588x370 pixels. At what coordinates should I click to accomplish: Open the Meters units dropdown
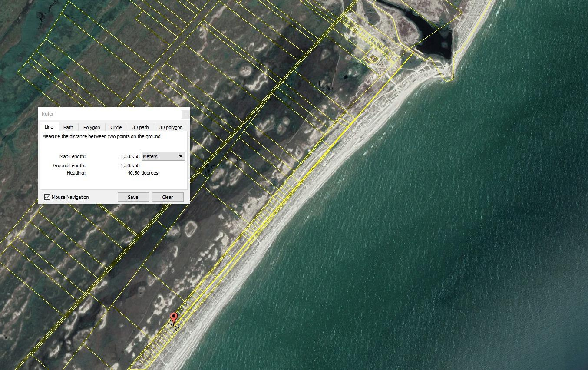point(163,156)
